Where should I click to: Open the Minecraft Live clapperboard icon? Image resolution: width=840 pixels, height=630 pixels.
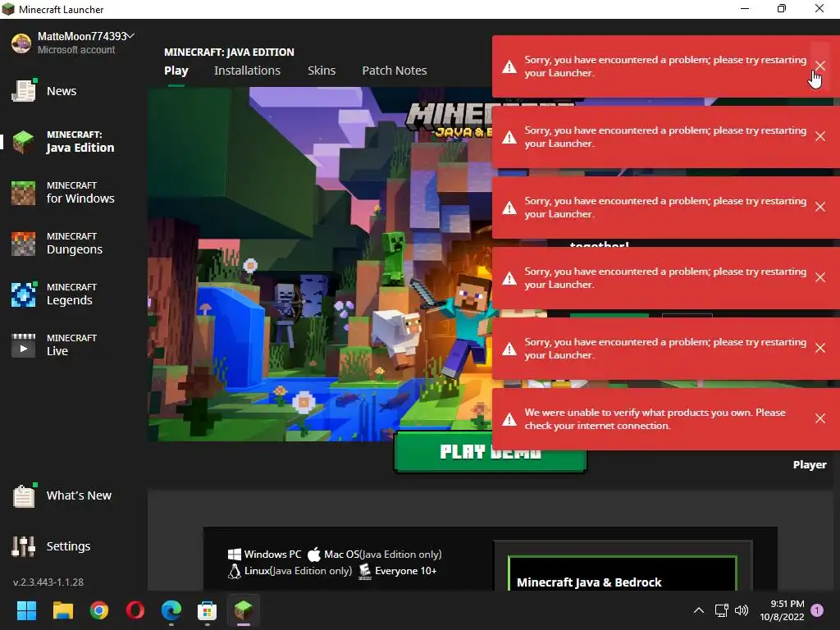click(x=24, y=345)
